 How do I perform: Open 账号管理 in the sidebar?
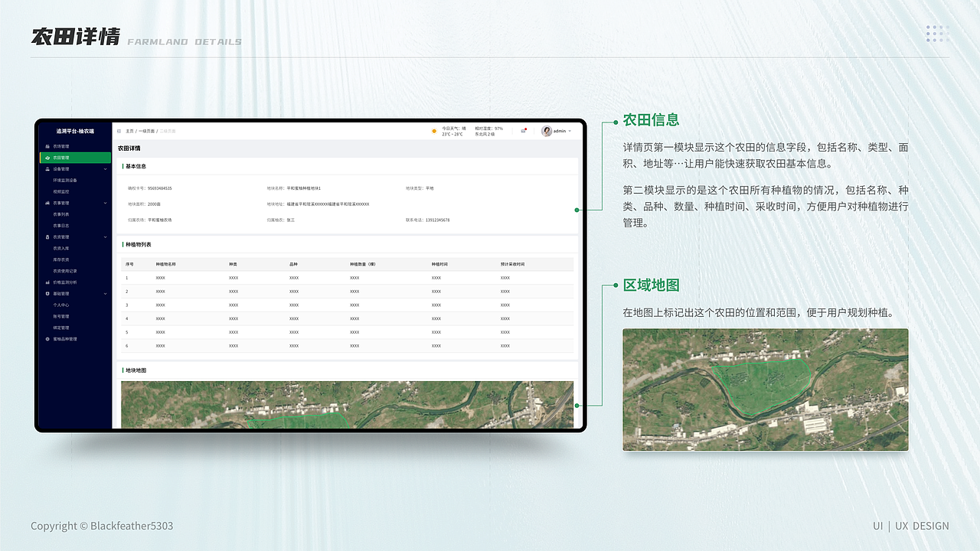(61, 316)
